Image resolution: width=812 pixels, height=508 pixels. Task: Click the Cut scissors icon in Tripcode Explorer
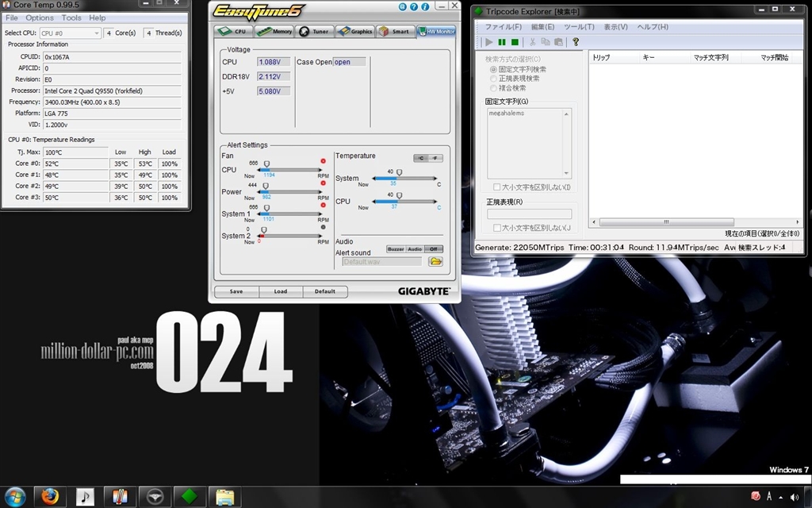click(x=532, y=42)
